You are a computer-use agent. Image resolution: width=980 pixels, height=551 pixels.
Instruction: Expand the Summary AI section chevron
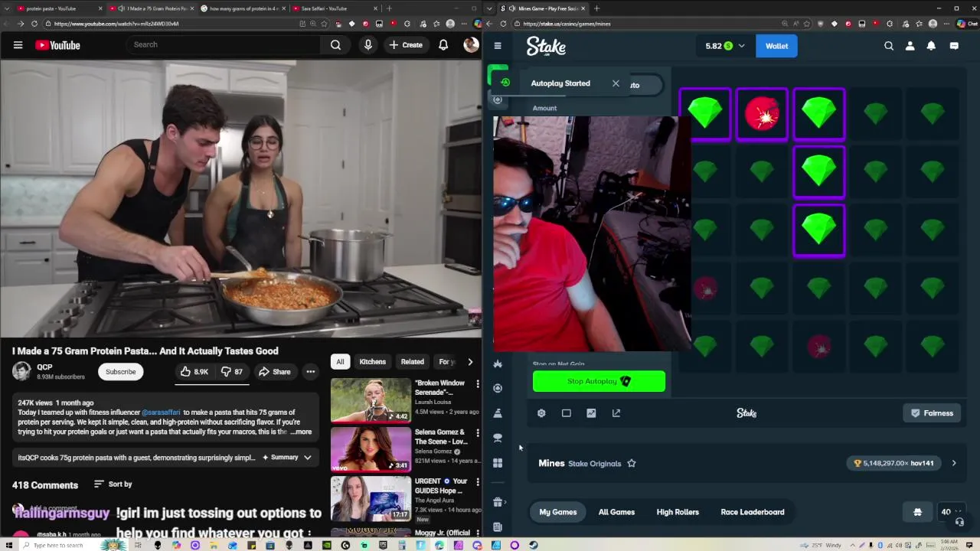pyautogui.click(x=307, y=458)
